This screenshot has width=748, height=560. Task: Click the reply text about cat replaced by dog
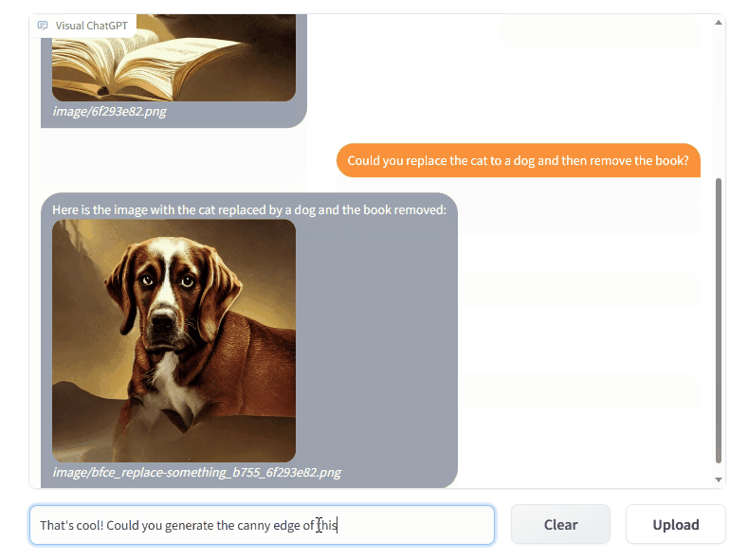point(249,210)
